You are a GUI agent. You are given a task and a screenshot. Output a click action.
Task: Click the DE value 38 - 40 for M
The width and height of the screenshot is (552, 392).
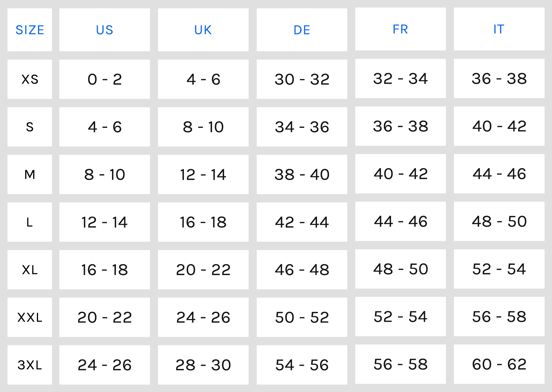302,174
